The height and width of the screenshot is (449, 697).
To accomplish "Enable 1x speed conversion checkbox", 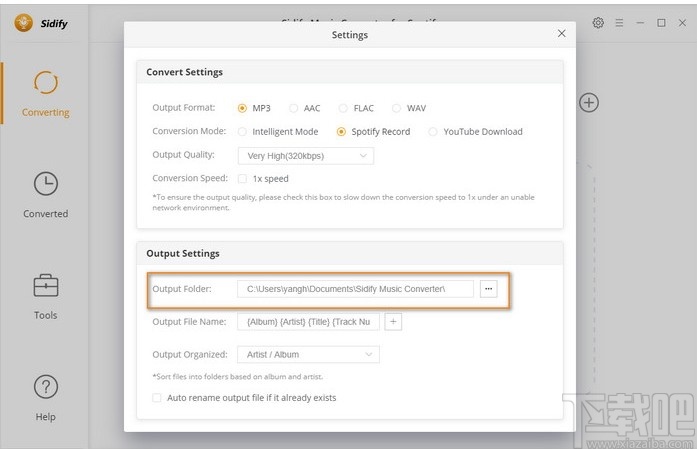I will tap(243, 179).
